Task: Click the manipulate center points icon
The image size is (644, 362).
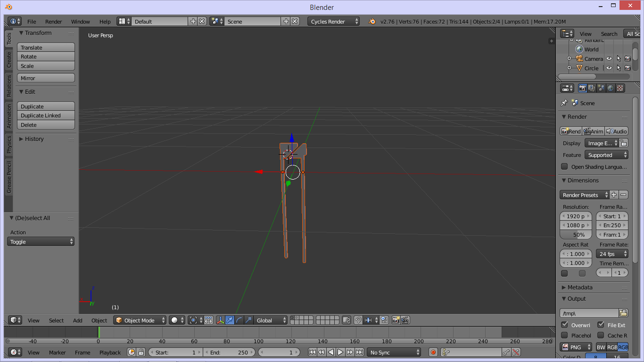Action: [208, 321]
